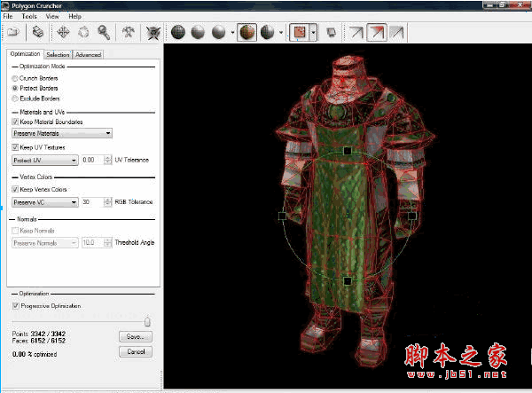
Task: Switch to the Advanced tab
Action: coord(88,55)
